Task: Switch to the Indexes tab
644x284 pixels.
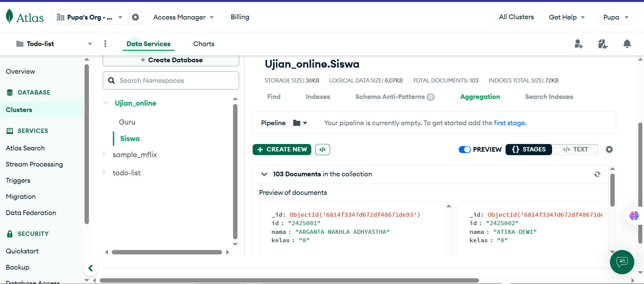Action: (318, 97)
